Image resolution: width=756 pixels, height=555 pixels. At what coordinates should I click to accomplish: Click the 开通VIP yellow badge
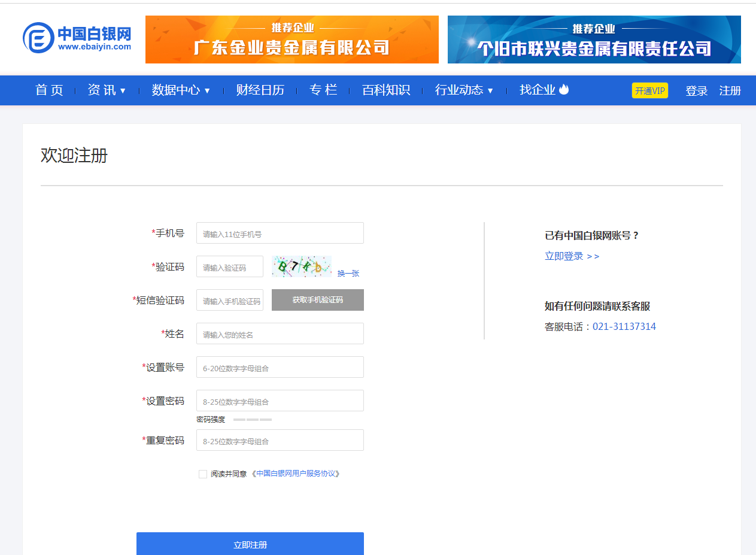(649, 90)
